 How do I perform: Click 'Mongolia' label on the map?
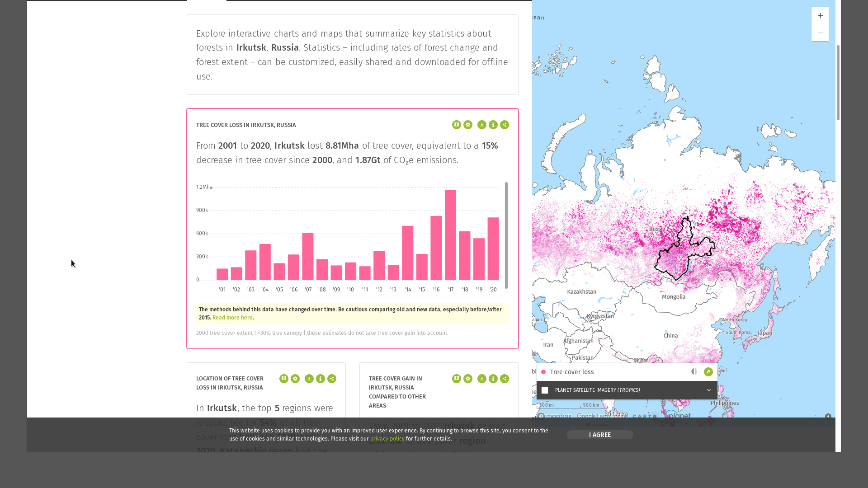coord(674,297)
